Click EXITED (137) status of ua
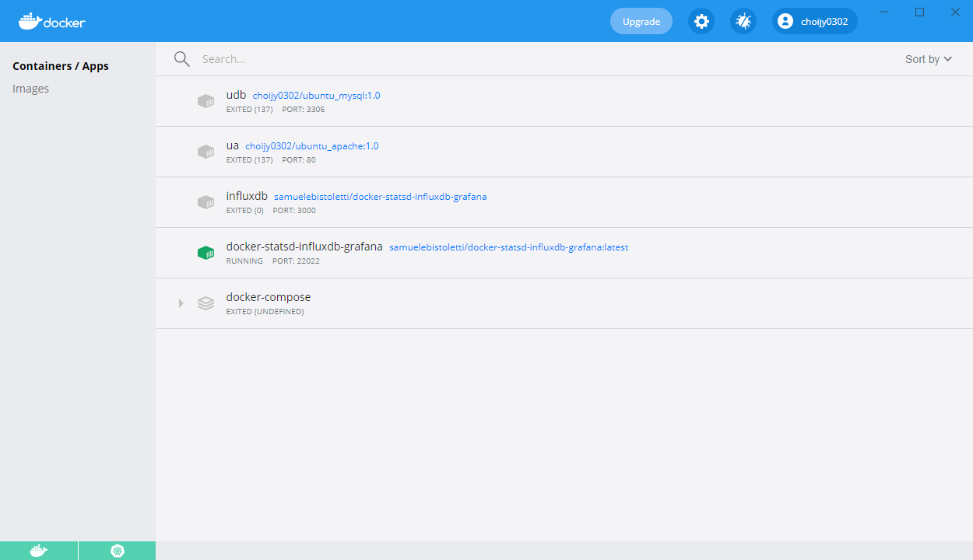 tap(249, 160)
